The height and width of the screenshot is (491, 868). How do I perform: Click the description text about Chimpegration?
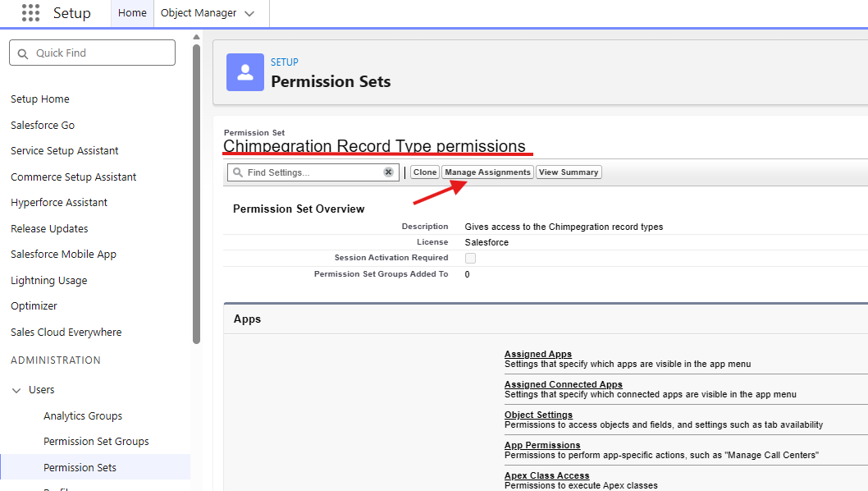pyautogui.click(x=564, y=227)
